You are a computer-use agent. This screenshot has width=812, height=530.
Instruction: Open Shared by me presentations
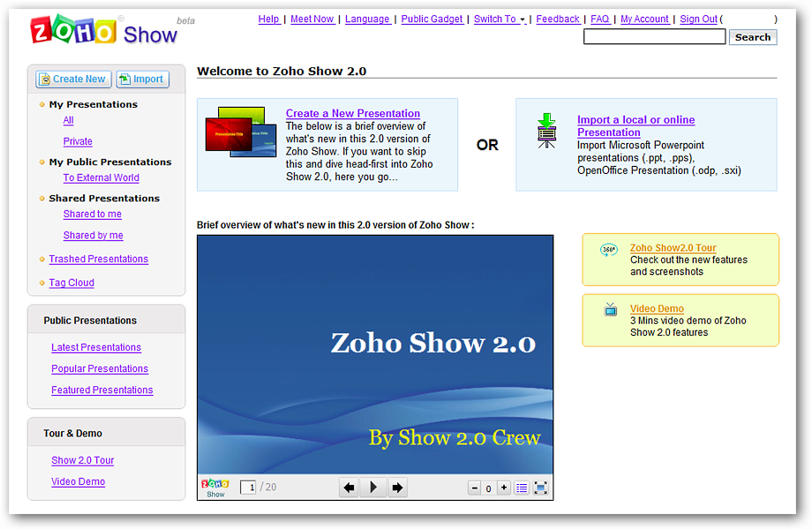pyautogui.click(x=94, y=235)
